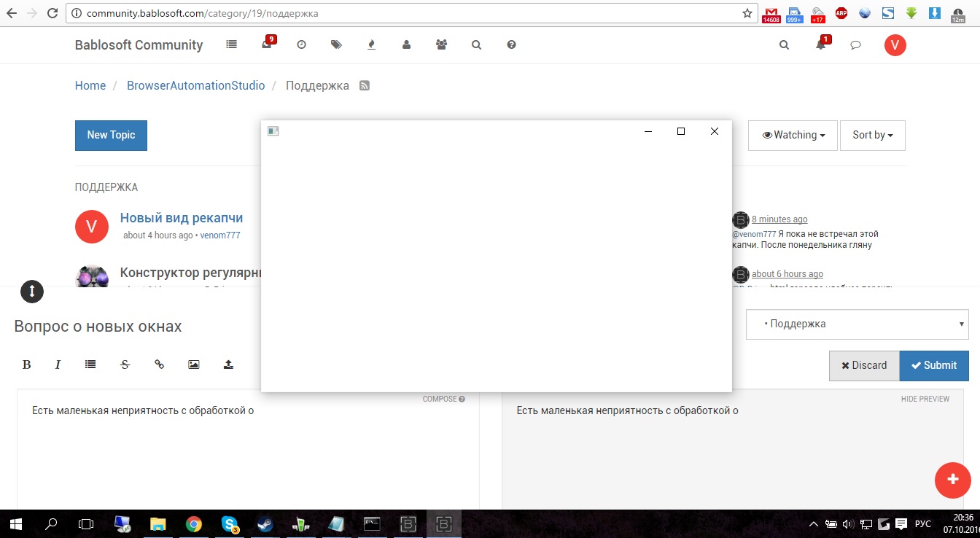Discard the composed post
Screen dimensions: 980x538
(x=864, y=365)
